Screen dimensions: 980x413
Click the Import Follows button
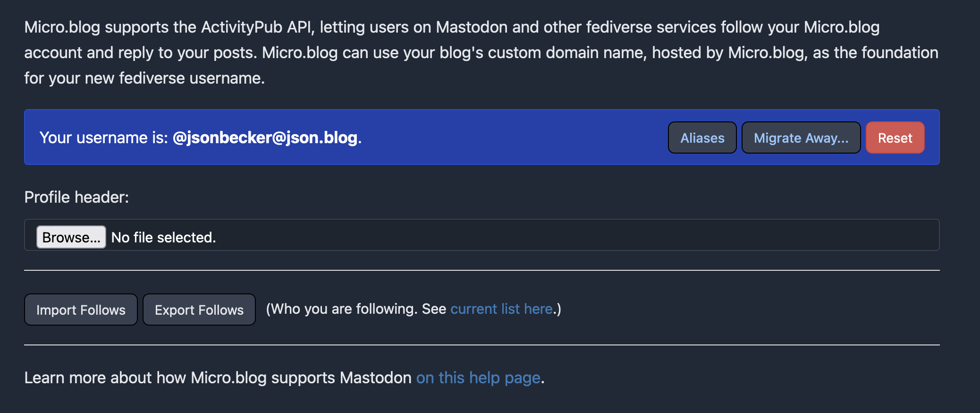[x=81, y=310]
